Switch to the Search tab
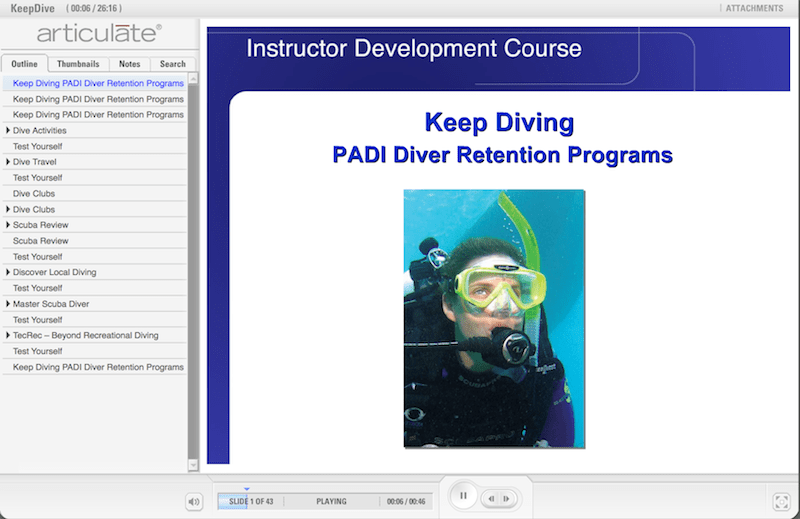This screenshot has width=800, height=519. click(x=172, y=64)
